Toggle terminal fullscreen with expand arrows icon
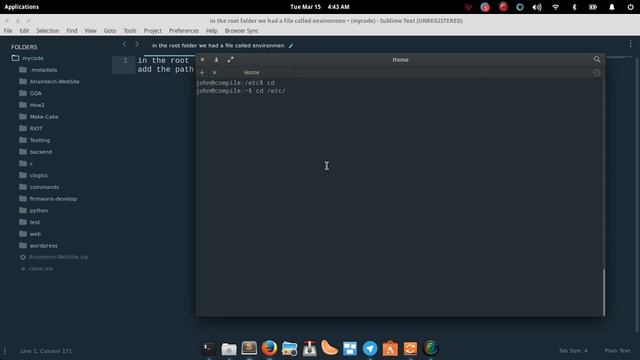The height and width of the screenshot is (360, 640). click(x=231, y=60)
